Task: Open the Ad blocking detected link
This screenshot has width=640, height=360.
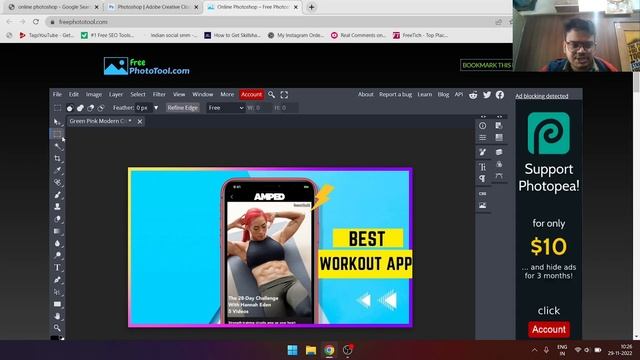Action: pos(542,96)
